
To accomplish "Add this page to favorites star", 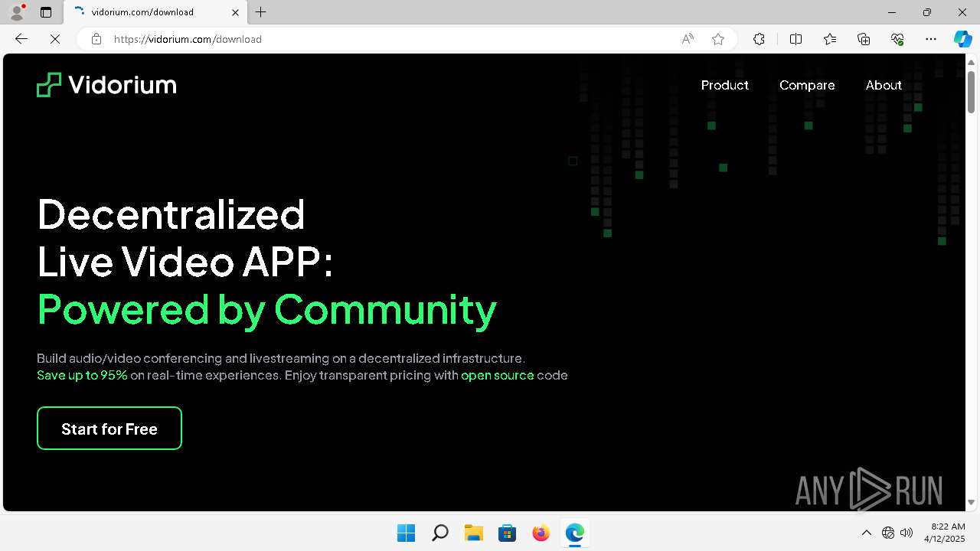I will click(x=718, y=39).
